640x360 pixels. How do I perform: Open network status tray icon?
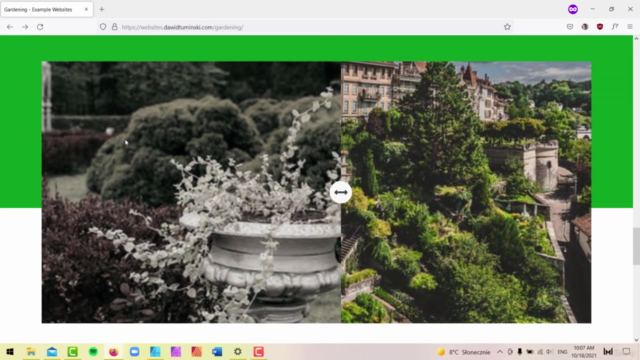pyautogui.click(x=540, y=352)
